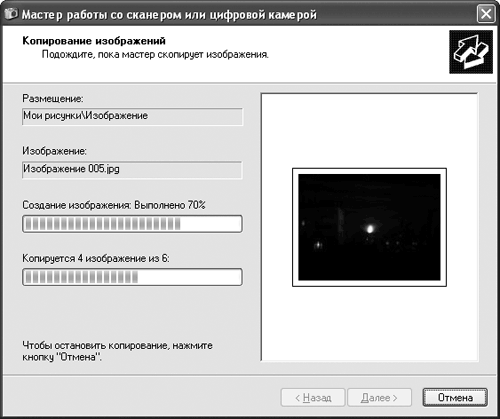The image size is (500, 419).
Task: Close the scanner and camera wizard window
Action: tap(486, 14)
